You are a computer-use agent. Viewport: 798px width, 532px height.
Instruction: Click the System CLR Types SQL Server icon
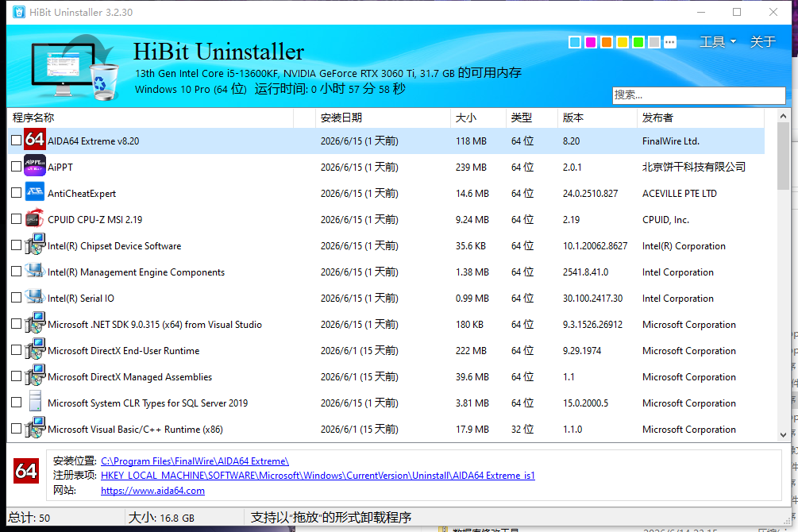pyautogui.click(x=35, y=403)
